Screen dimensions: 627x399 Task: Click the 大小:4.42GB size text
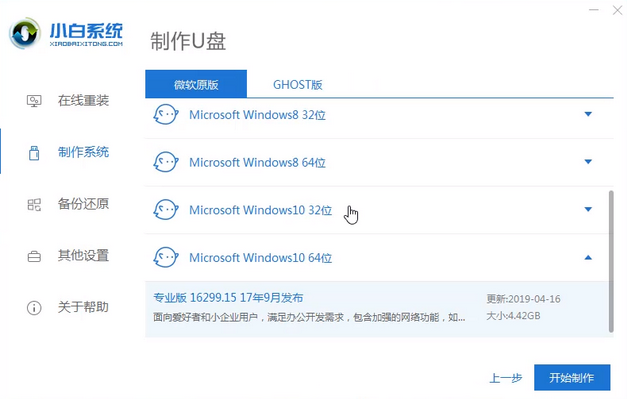coord(513,316)
